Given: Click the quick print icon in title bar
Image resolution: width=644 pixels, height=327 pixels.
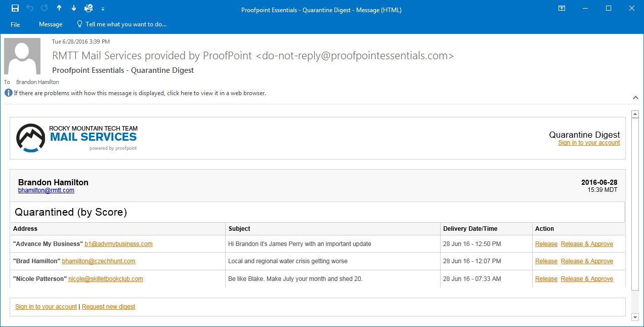Looking at the screenshot, I should 89,8.
